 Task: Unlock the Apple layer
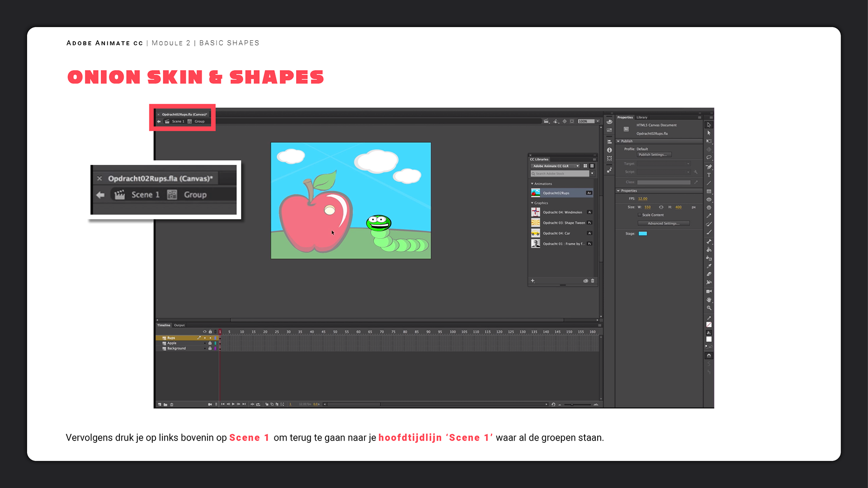tap(210, 343)
